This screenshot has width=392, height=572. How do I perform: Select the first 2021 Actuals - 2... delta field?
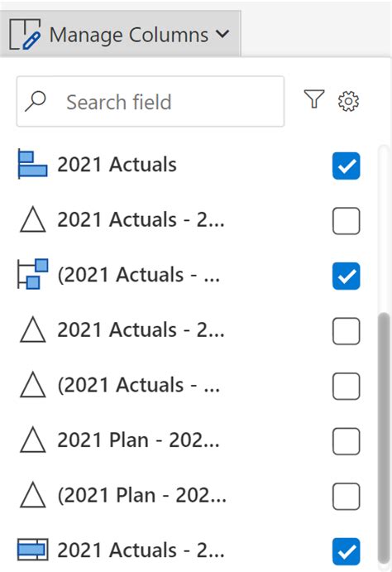[x=141, y=219]
